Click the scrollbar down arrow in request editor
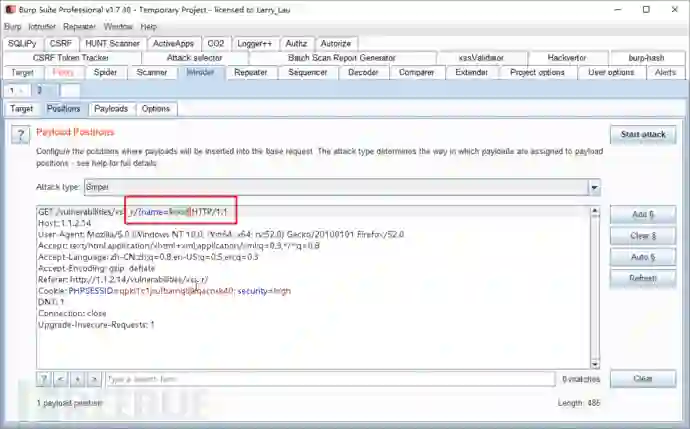 click(x=595, y=363)
